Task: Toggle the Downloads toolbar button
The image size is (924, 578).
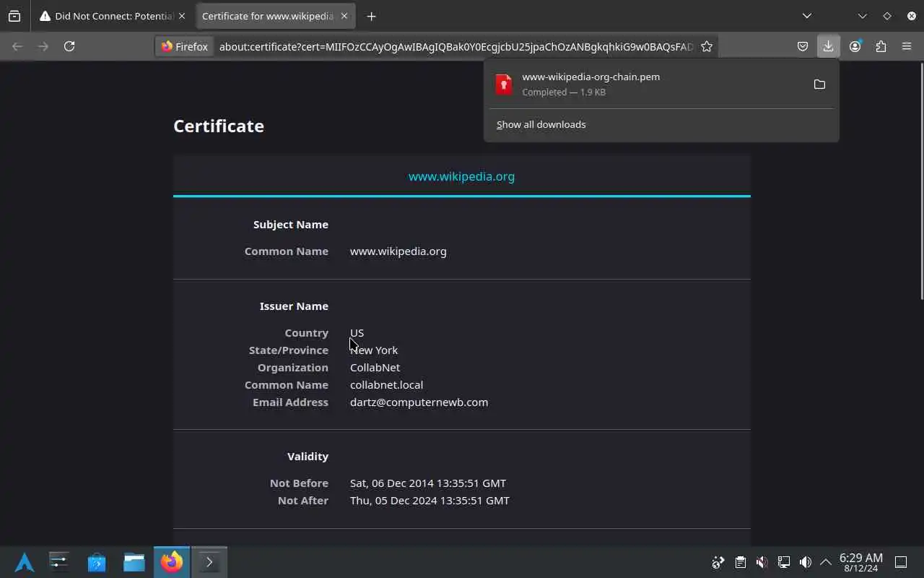Action: pyautogui.click(x=828, y=46)
